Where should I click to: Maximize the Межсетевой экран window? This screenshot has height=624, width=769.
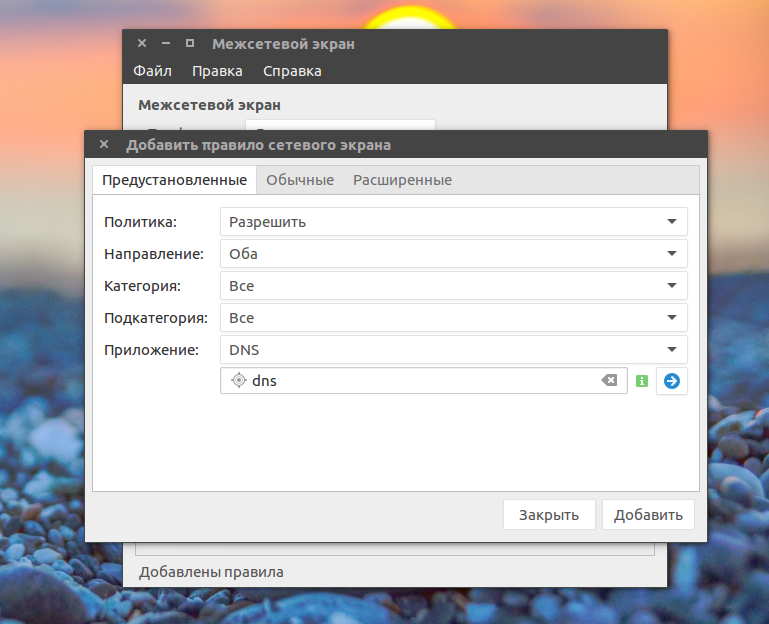190,43
